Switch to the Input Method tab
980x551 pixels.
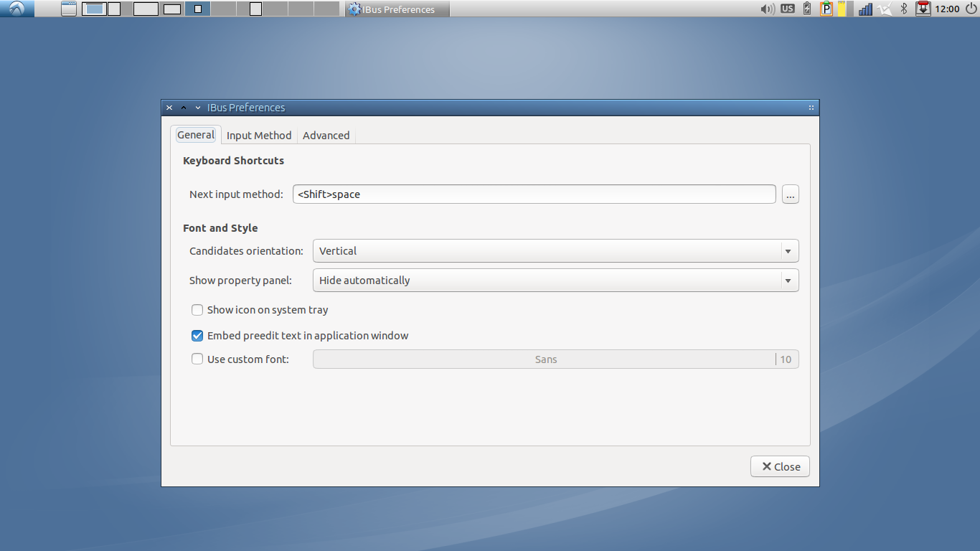click(259, 135)
